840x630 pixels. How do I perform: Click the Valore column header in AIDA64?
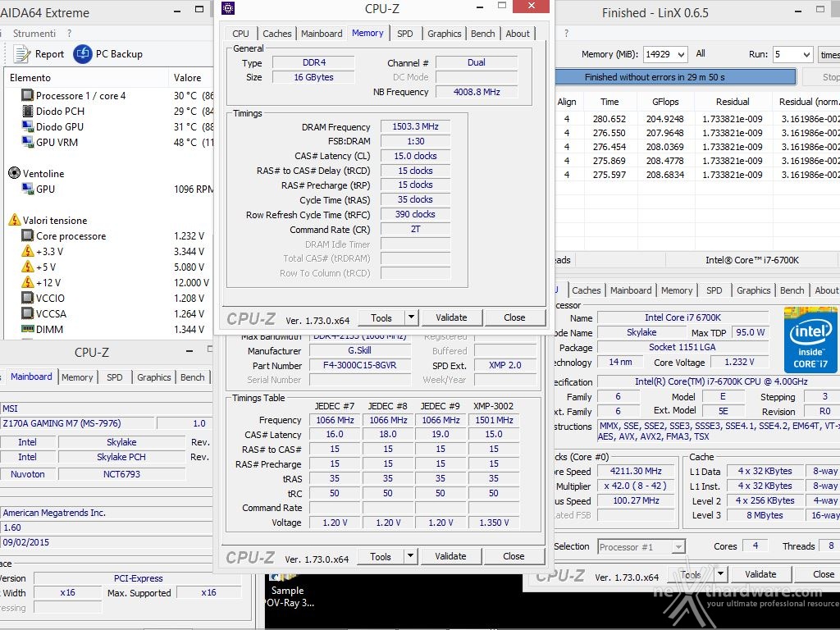(191, 78)
